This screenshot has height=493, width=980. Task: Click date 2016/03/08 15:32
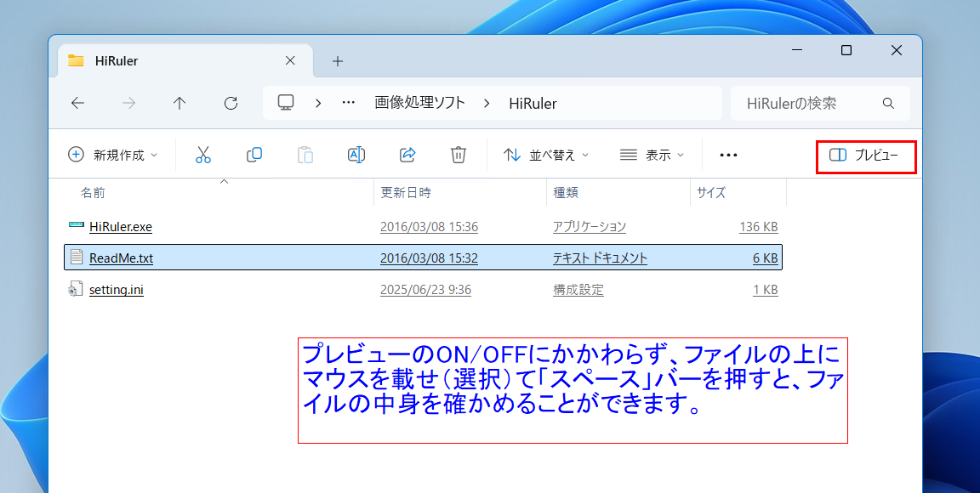tap(429, 258)
